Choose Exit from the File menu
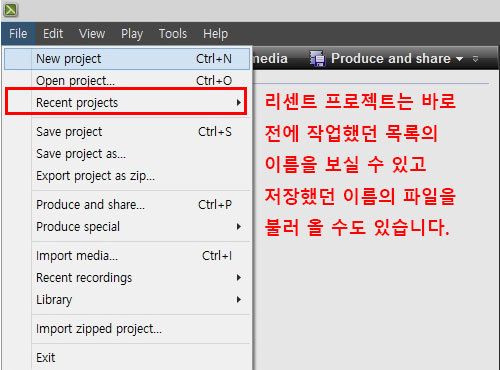Viewport: 500px width, 370px height. pos(127,358)
